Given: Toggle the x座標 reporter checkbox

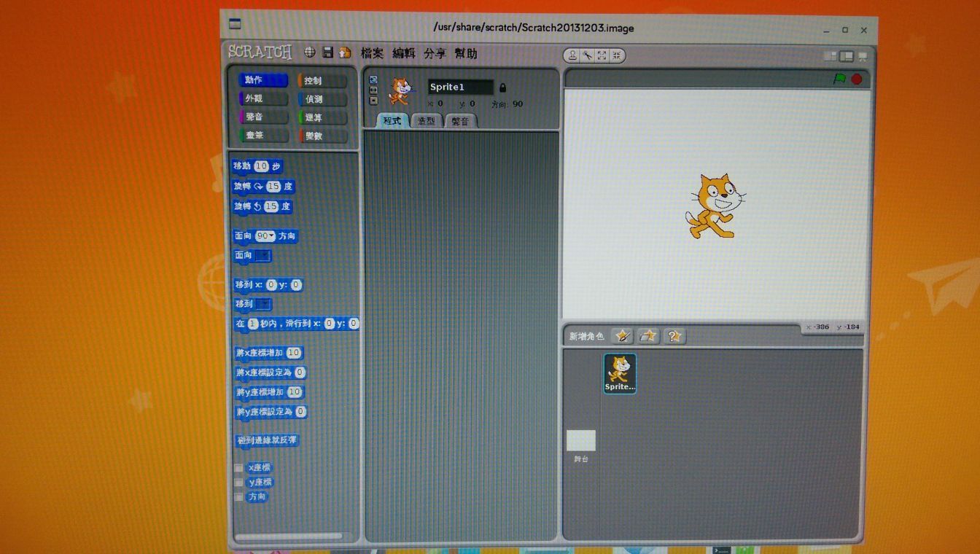Looking at the screenshot, I should (238, 468).
